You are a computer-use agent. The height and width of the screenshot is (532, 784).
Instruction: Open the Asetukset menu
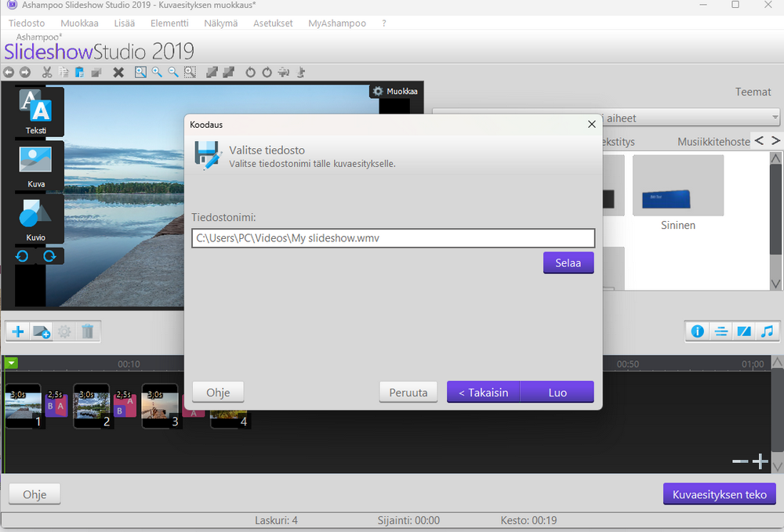(273, 23)
